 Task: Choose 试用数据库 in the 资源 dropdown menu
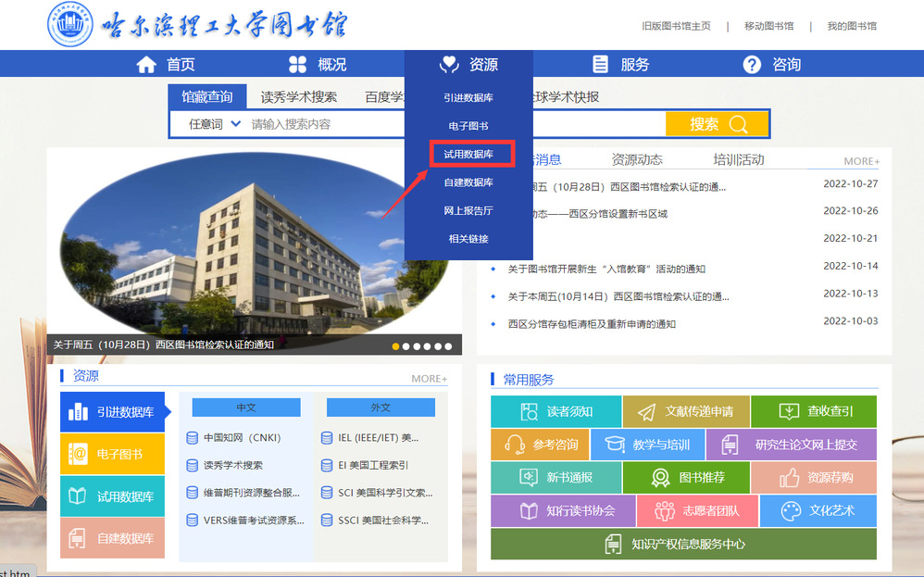tap(468, 154)
